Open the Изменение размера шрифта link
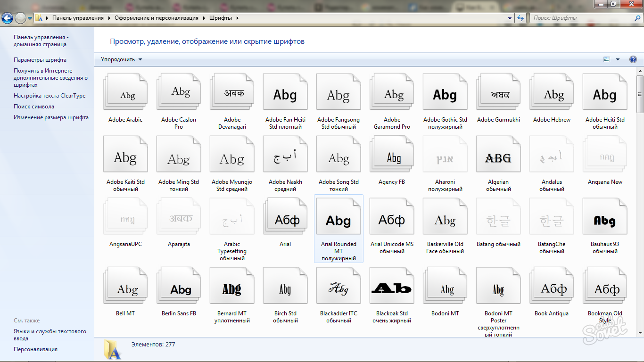Screen dimensions: 644x362 [51, 117]
